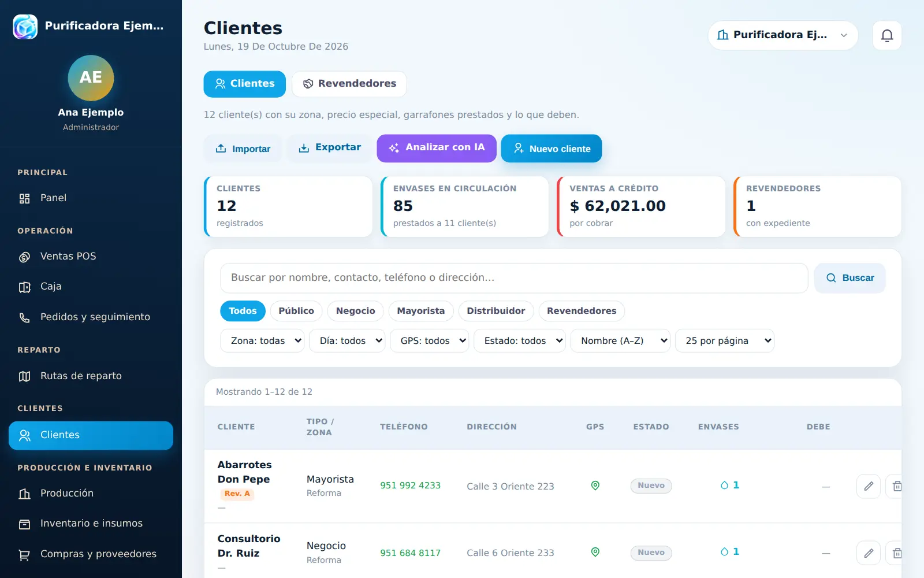Viewport: 924px width, 578px height.
Task: Open the Zona: todas dropdown
Action: click(x=262, y=341)
